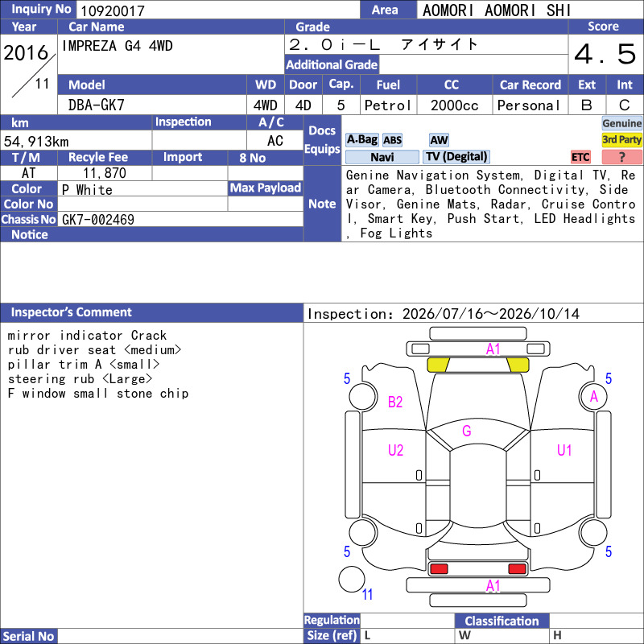Click G mark on windshield

click(x=467, y=431)
